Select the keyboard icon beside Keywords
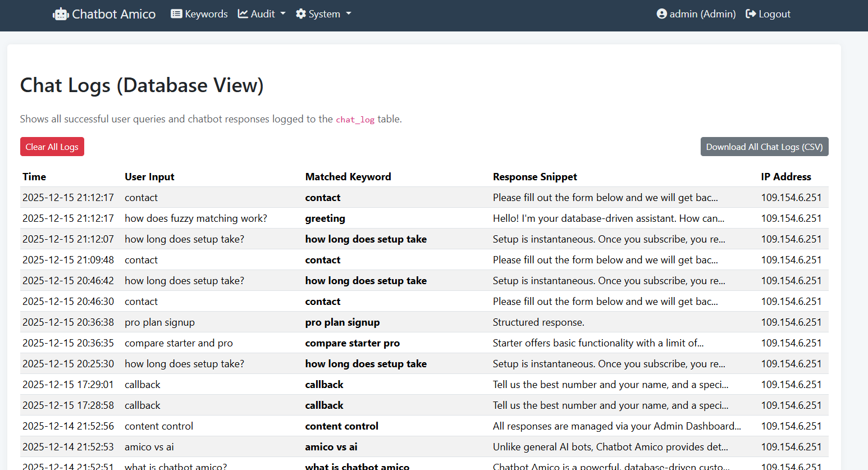Image resolution: width=868 pixels, height=470 pixels. tap(176, 13)
